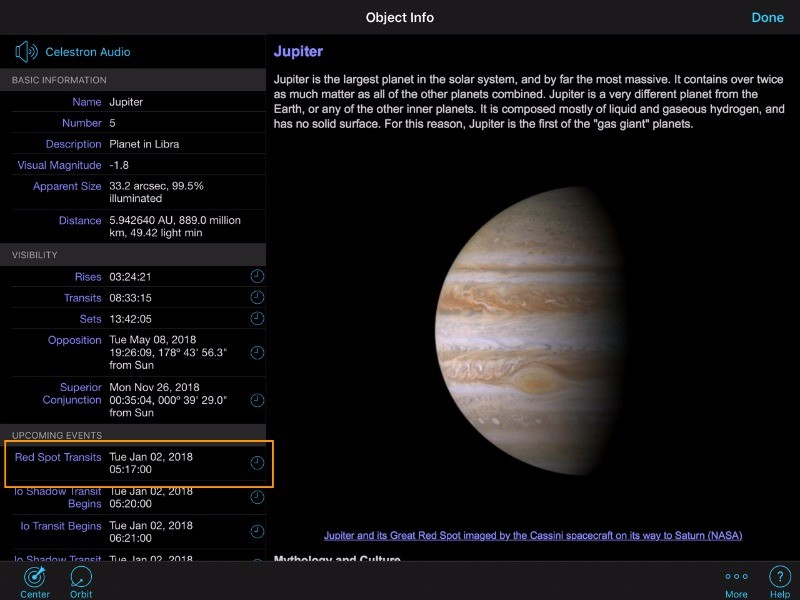
Task: Select the Rises time 03:24:21
Action: (130, 277)
